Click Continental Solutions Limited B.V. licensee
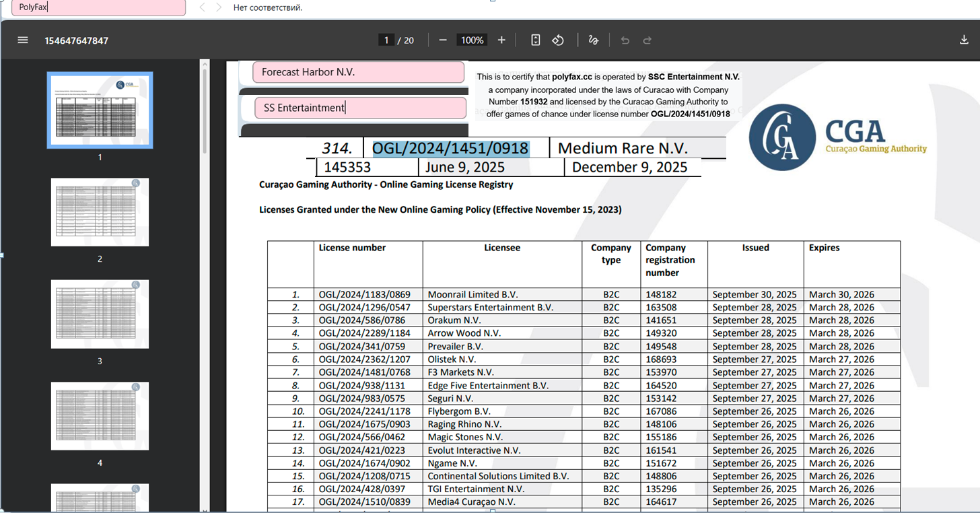Viewport: 980px width, 513px height. [499, 476]
